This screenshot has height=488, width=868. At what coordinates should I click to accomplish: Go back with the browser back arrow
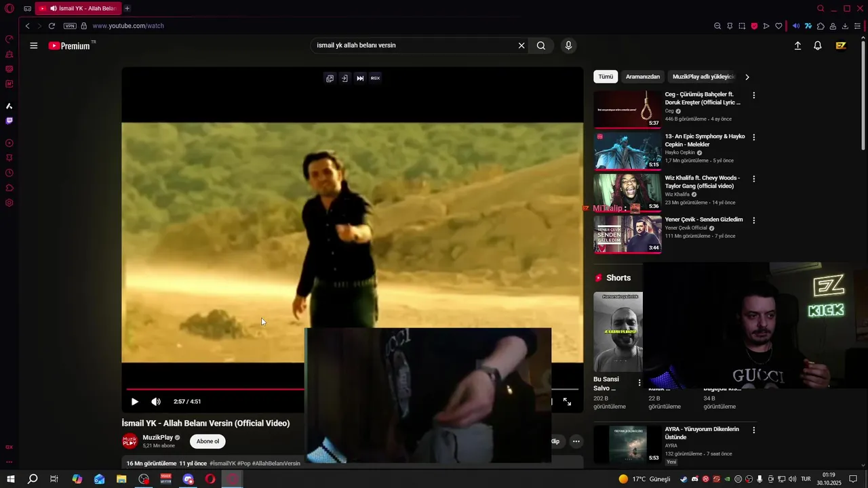coord(27,26)
